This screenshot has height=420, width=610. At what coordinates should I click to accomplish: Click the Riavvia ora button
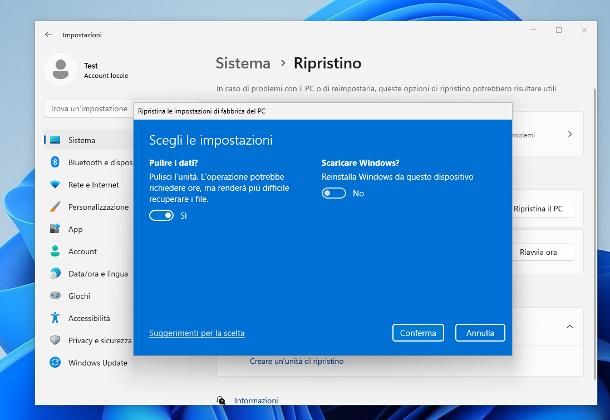[x=538, y=252]
